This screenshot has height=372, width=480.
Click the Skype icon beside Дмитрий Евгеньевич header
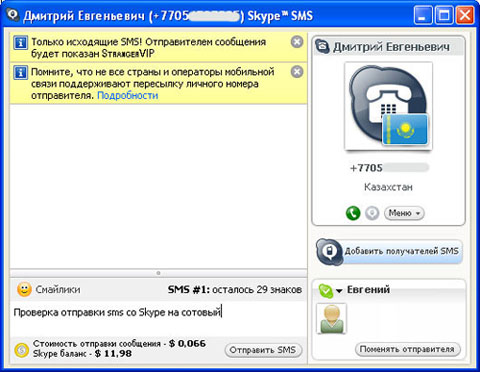(x=322, y=46)
